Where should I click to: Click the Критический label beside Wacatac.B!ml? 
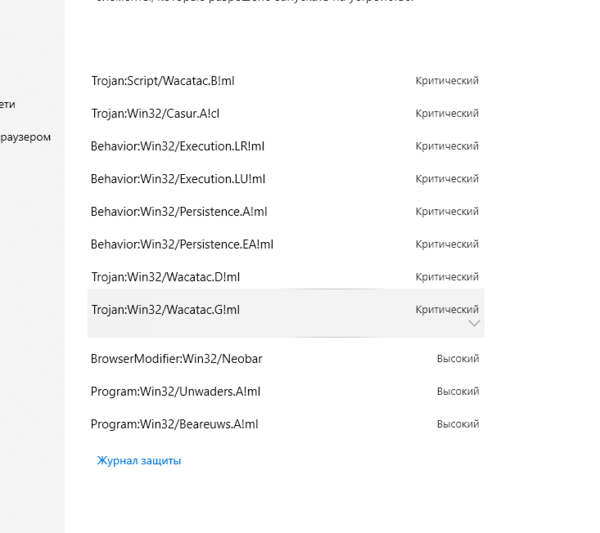point(447,81)
